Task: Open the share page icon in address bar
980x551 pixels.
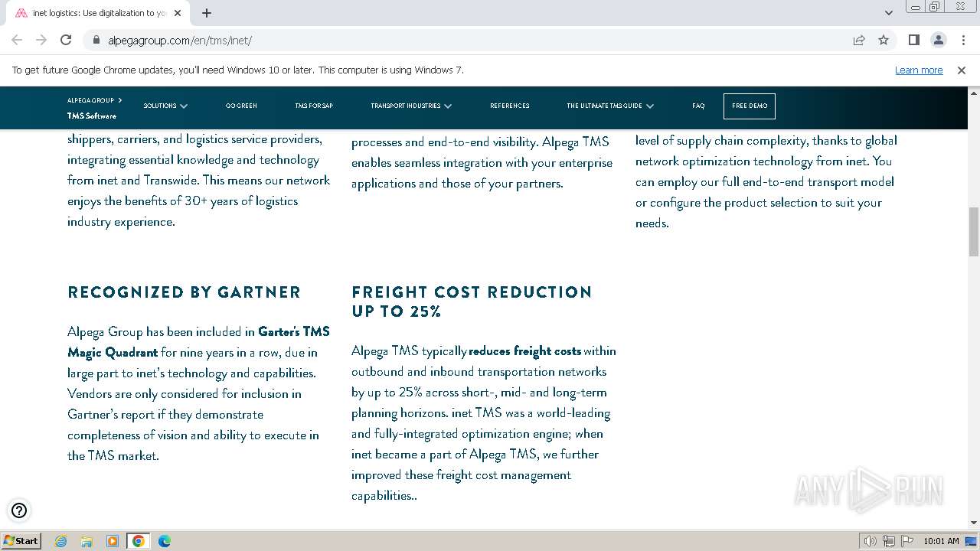Action: click(859, 40)
